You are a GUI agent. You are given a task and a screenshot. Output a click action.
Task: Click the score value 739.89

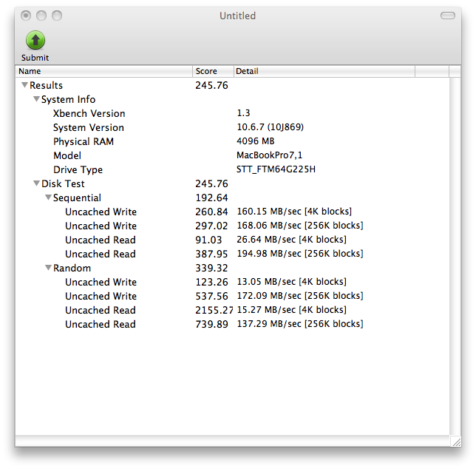[x=211, y=324]
